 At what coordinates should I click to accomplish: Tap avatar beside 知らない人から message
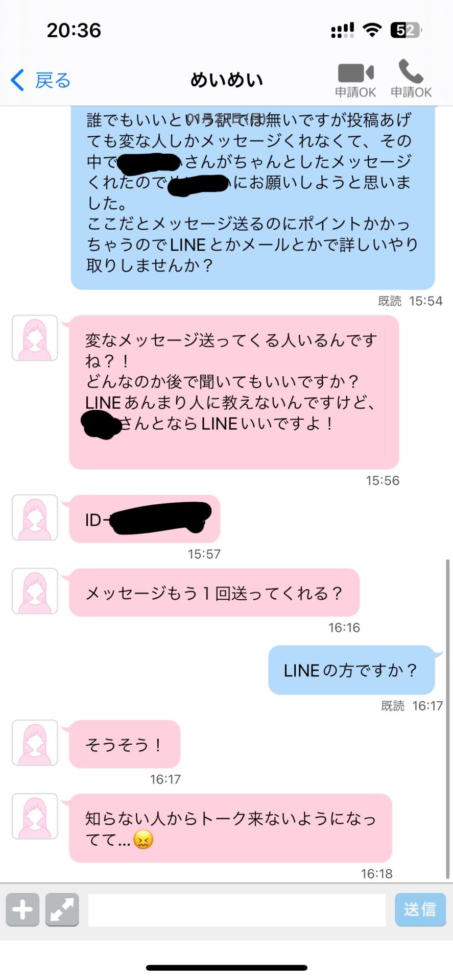pyautogui.click(x=35, y=816)
